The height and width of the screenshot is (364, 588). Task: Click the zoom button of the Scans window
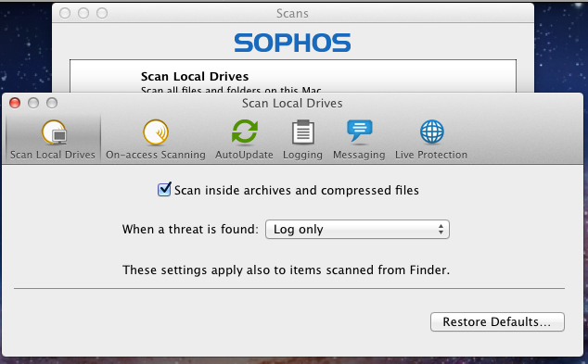pos(102,13)
